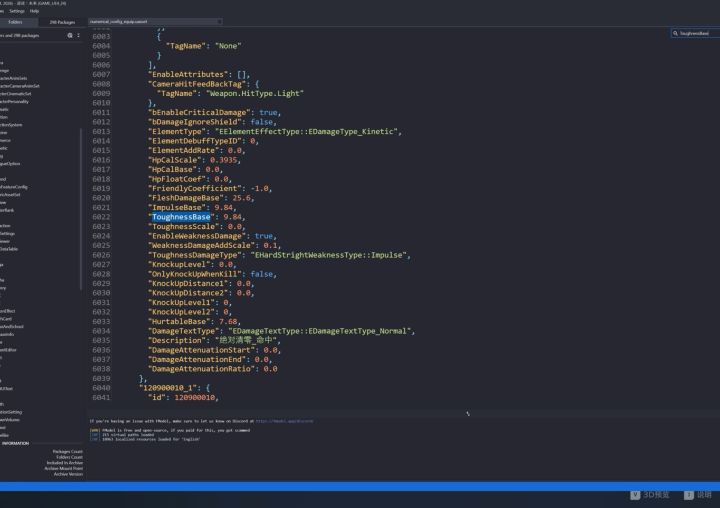Click the T key icon beside 说明
720x508 pixels.
click(x=689, y=495)
